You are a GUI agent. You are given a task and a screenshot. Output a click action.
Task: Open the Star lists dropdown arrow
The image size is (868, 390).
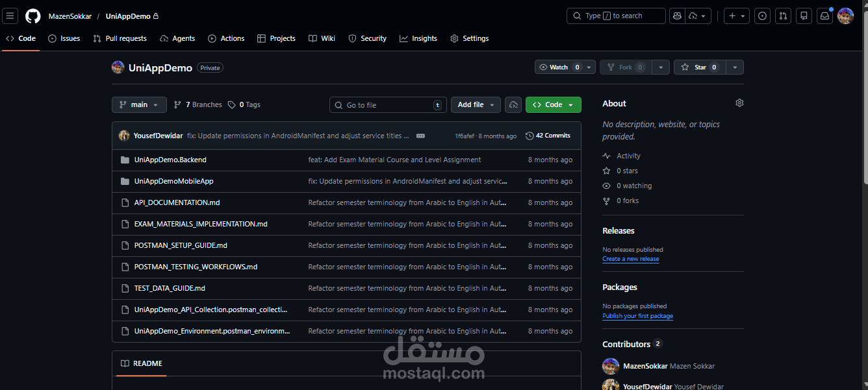tap(735, 67)
